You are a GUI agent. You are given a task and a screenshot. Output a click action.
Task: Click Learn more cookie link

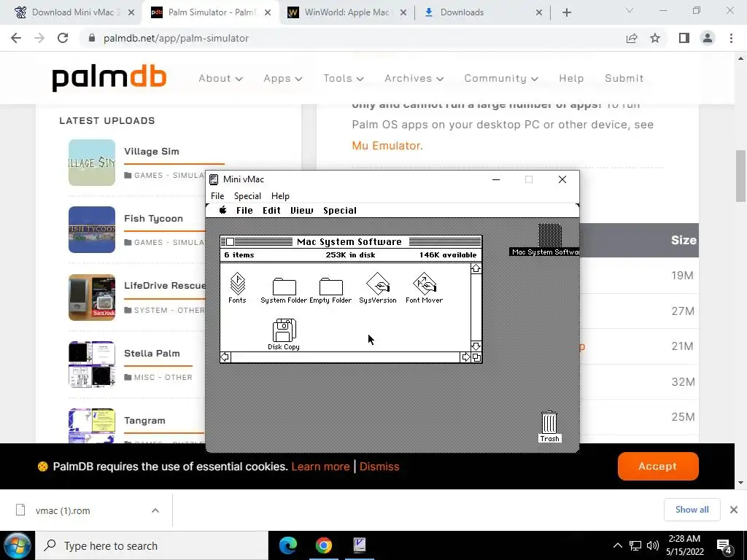(x=321, y=467)
